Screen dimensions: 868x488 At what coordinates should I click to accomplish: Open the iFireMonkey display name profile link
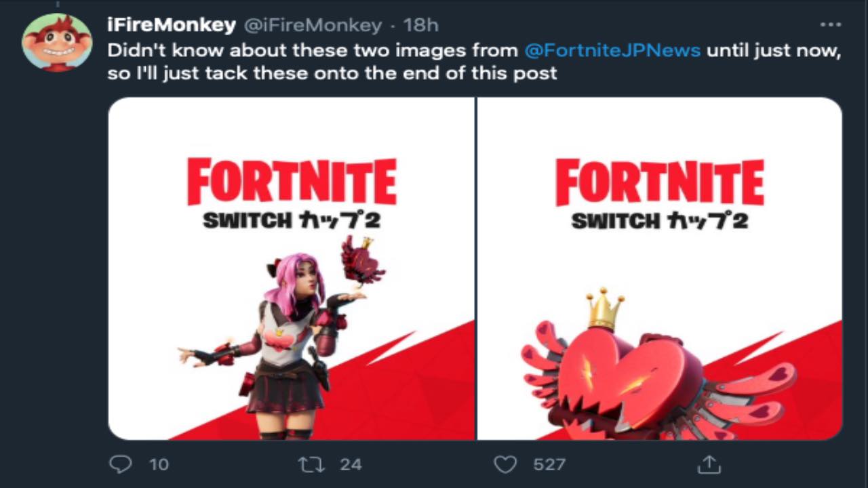click(x=172, y=25)
